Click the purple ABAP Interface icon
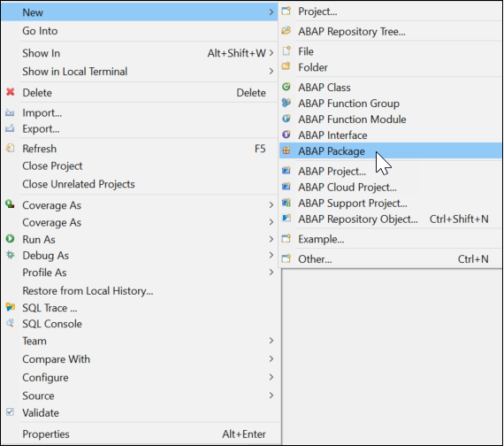Screen dimensions: 504x446 click(x=286, y=135)
